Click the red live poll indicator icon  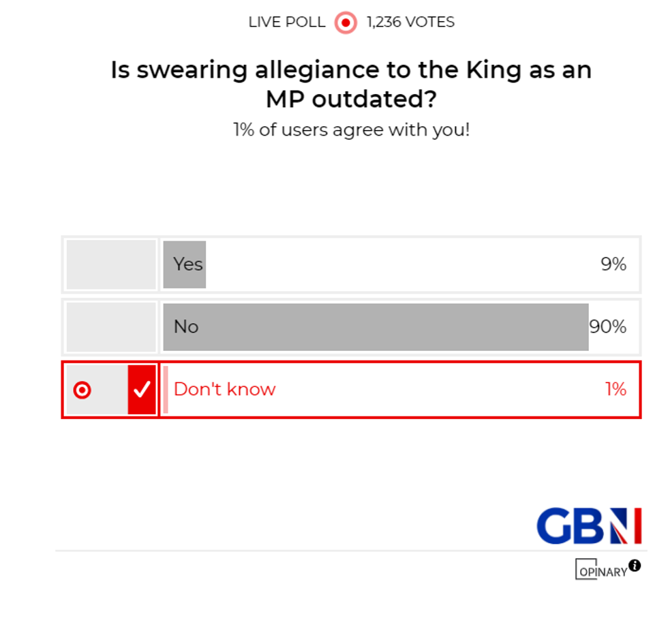click(x=346, y=22)
